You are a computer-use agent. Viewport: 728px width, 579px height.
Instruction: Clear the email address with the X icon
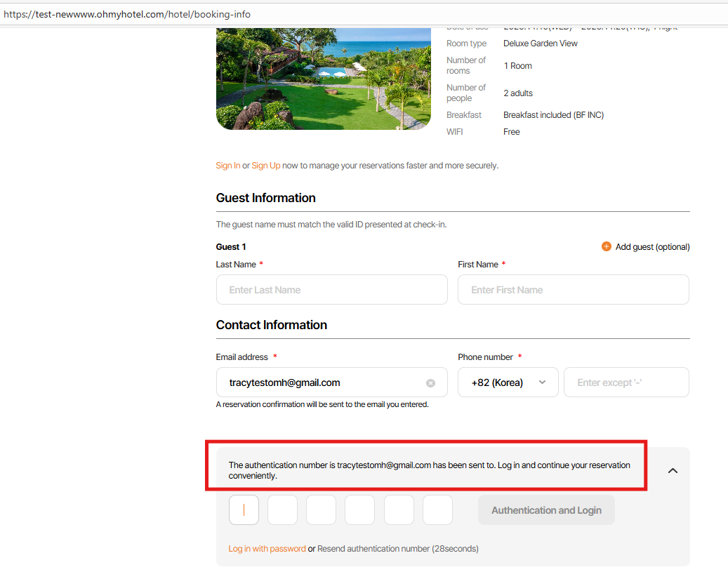(430, 383)
